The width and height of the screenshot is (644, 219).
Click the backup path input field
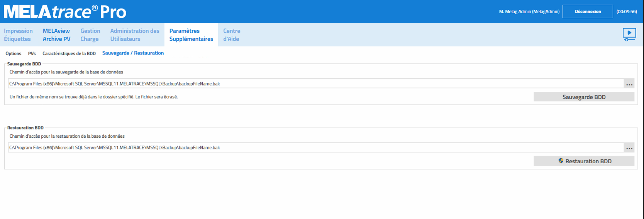pos(316,84)
